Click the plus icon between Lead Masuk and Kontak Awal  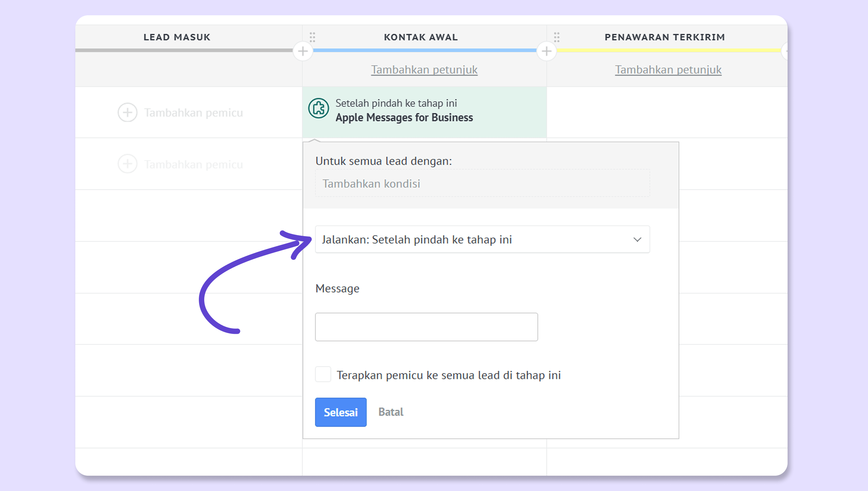pyautogui.click(x=303, y=51)
